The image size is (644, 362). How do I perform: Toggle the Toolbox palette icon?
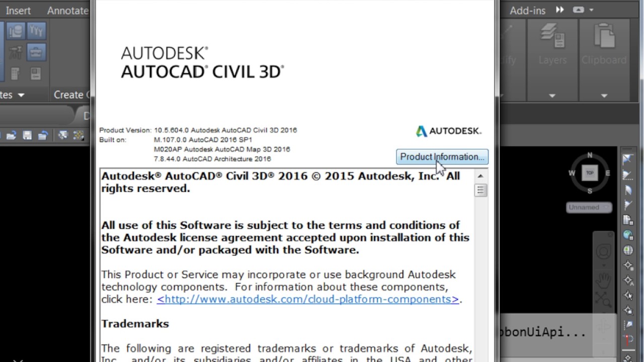pos(36,52)
